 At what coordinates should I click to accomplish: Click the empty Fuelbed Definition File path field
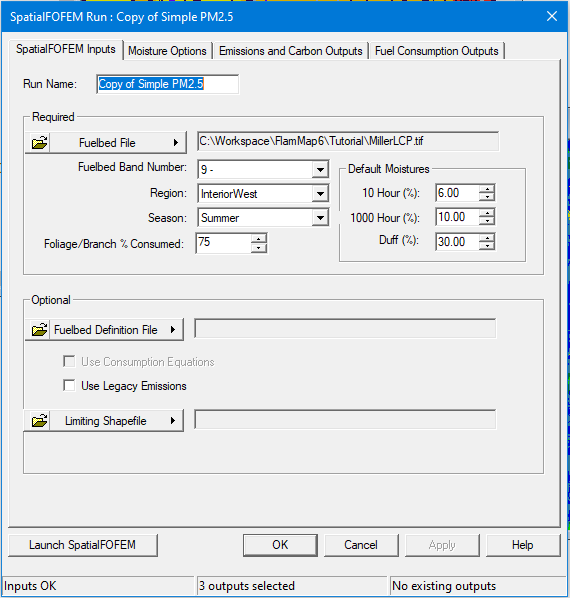pos(345,328)
